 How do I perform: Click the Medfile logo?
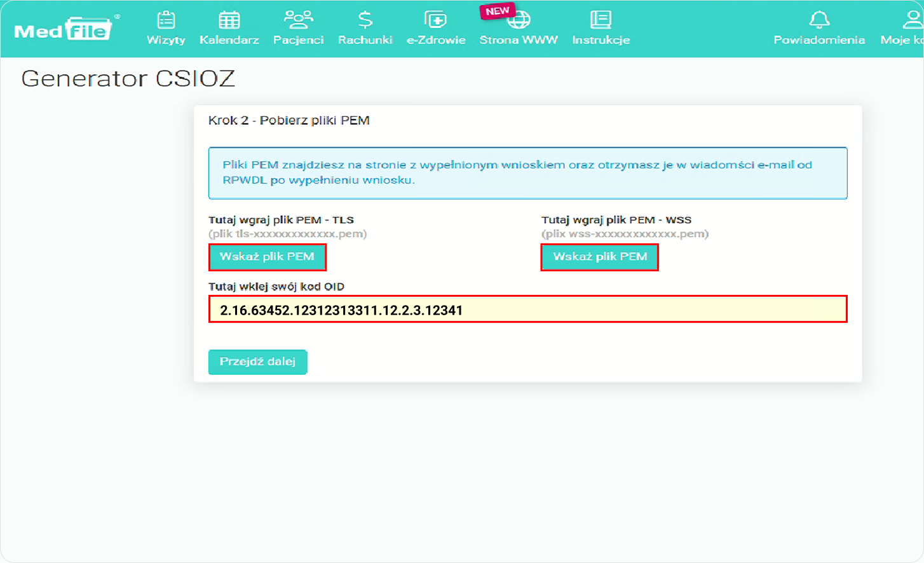click(x=63, y=30)
